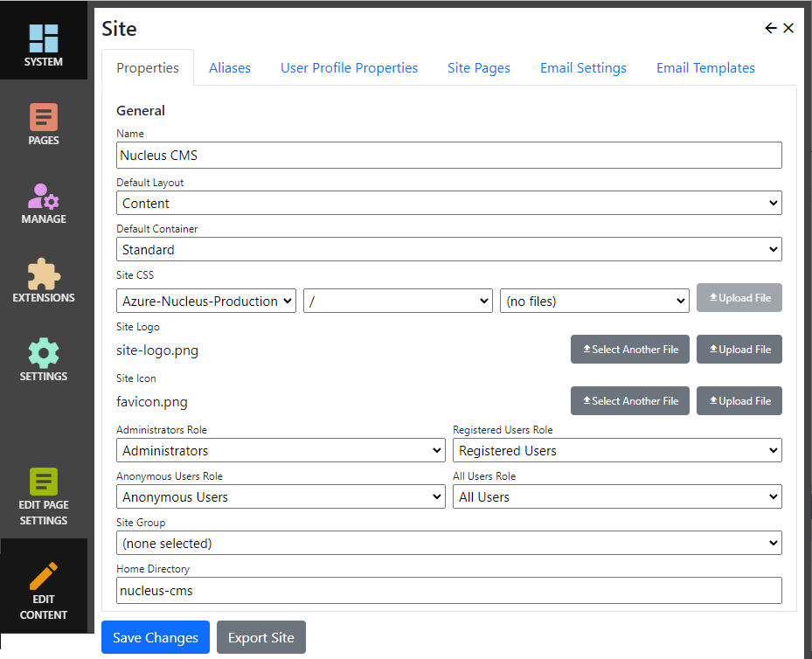
Task: Expand the Administrators Role dropdown
Action: pos(281,451)
